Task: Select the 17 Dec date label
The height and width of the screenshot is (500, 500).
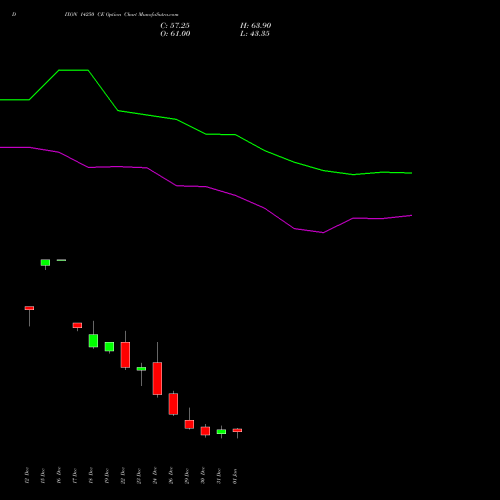Action: click(75, 476)
